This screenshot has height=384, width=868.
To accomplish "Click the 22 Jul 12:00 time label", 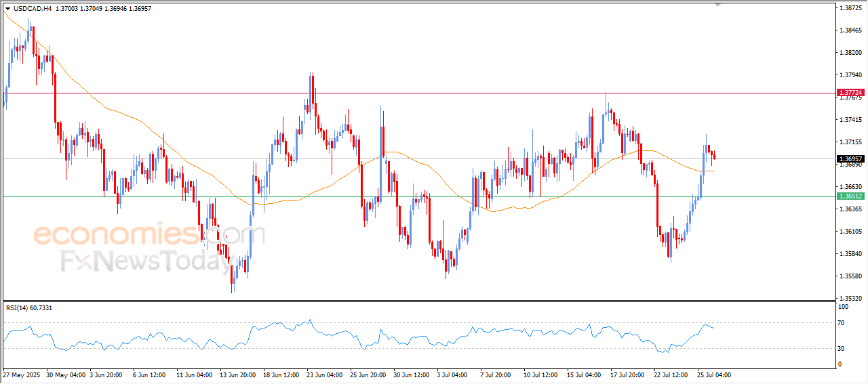I will [671, 375].
